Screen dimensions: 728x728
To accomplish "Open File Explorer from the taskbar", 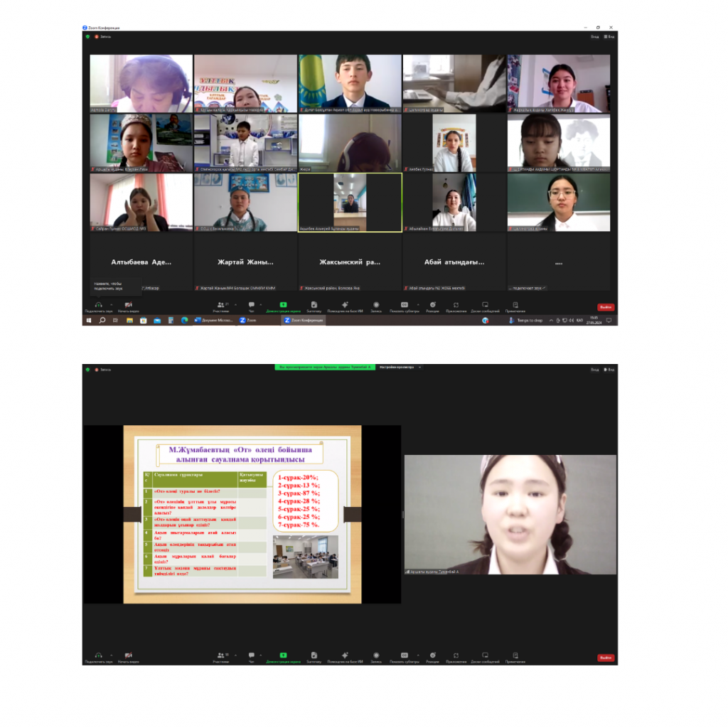I will coord(129,321).
